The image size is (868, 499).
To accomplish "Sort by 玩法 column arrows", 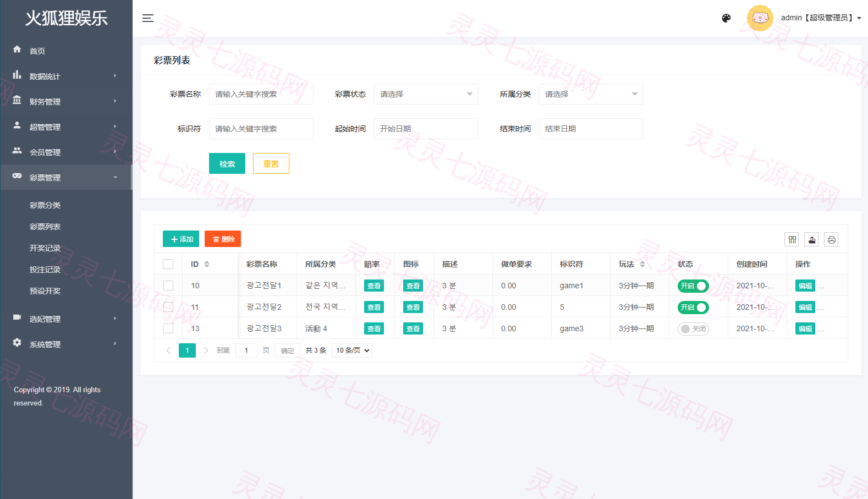I will click(642, 264).
